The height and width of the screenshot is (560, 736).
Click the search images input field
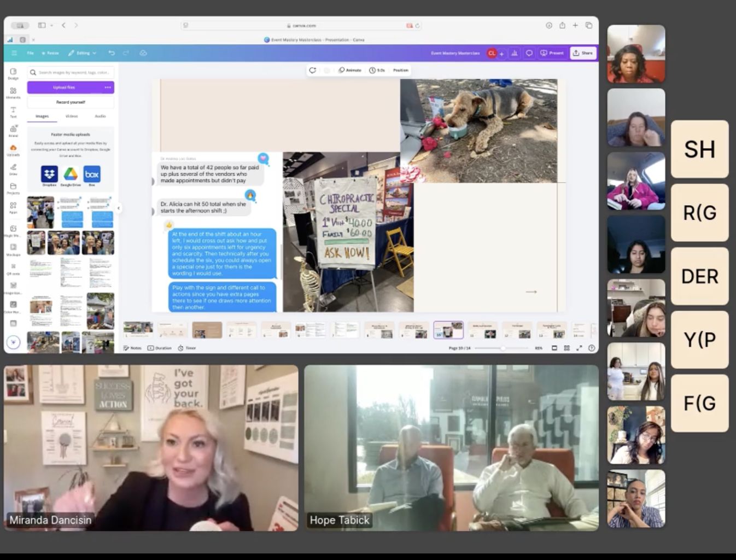pyautogui.click(x=71, y=72)
